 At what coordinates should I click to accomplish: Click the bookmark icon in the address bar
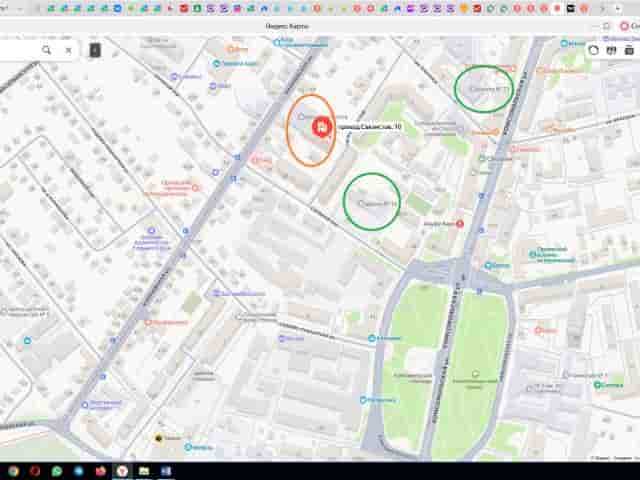(607, 26)
